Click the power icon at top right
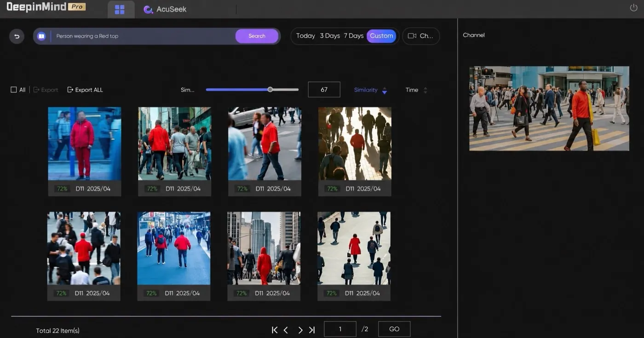Screen dimensions: 644x338 (x=633, y=8)
